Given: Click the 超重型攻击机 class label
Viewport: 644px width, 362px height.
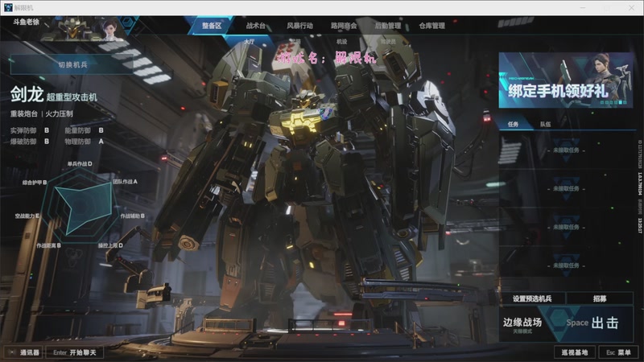Looking at the screenshot, I should tap(72, 97).
